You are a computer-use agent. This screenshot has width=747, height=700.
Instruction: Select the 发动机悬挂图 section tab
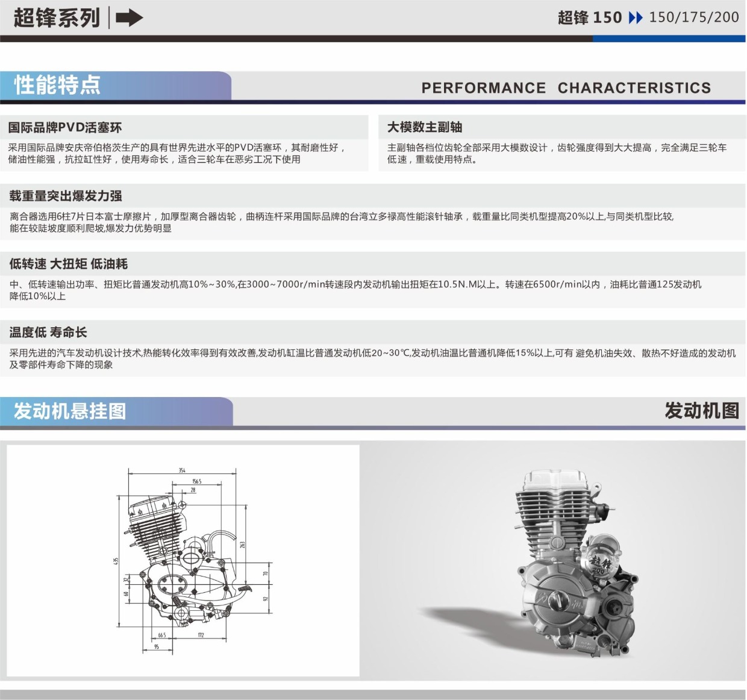pyautogui.click(x=70, y=411)
